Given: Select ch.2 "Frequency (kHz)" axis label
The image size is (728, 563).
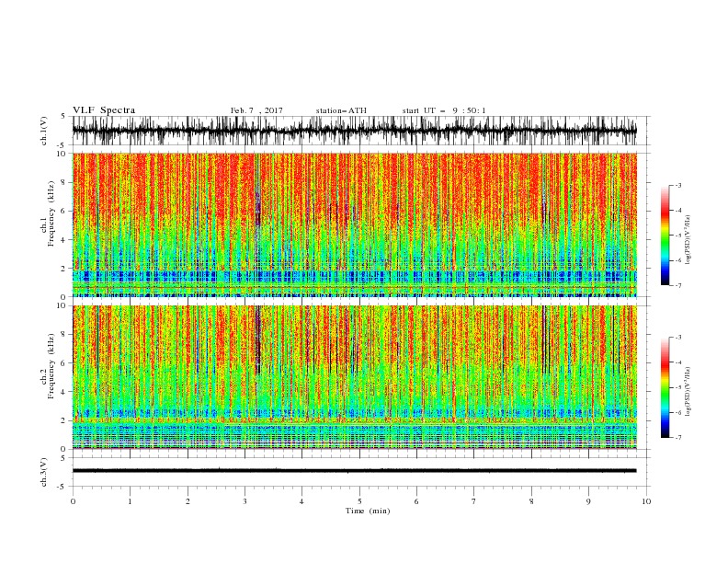Looking at the screenshot, I should click(51, 365).
